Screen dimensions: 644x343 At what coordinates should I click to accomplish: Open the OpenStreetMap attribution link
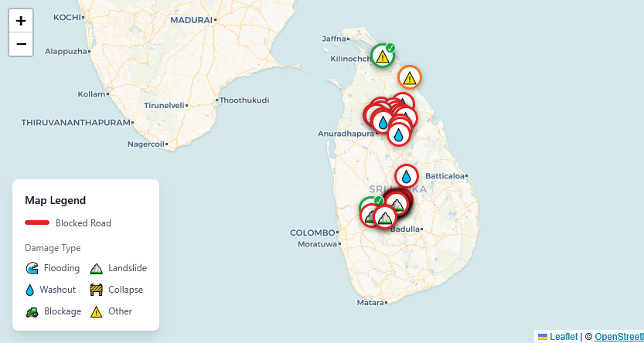618,336
